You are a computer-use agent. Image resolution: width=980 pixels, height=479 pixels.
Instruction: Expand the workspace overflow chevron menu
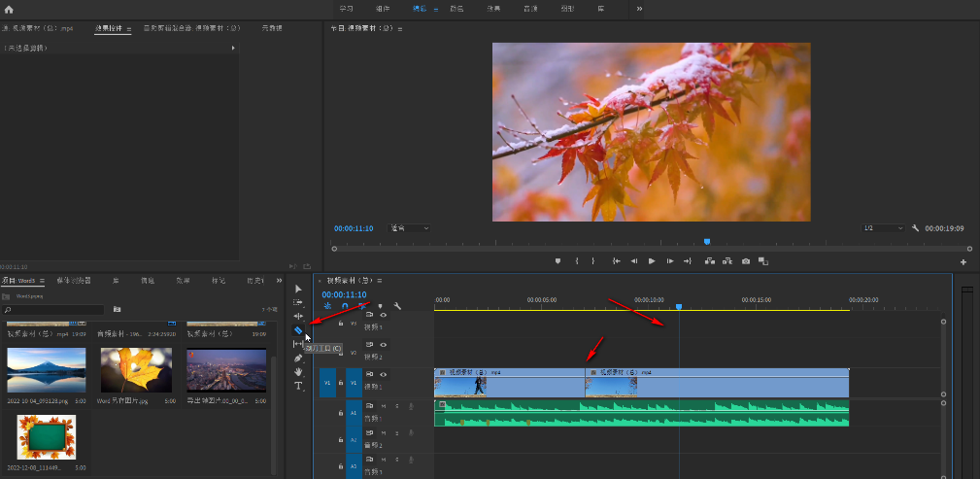[639, 9]
